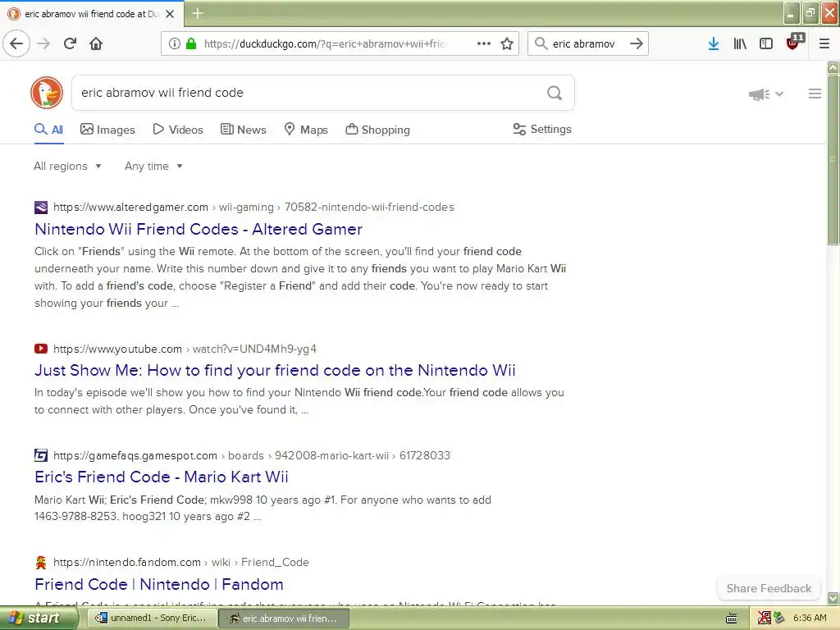Open the browser home page
The height and width of the screenshot is (630, 840).
(96, 43)
